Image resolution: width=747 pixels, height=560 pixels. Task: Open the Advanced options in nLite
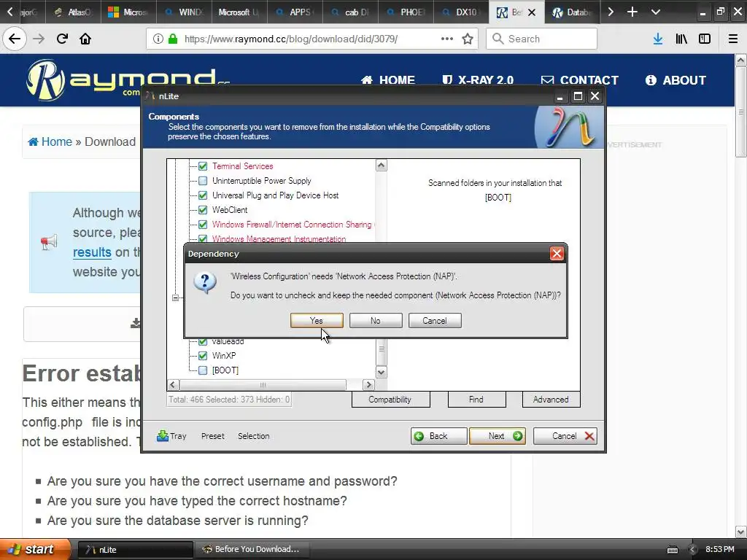(x=551, y=400)
